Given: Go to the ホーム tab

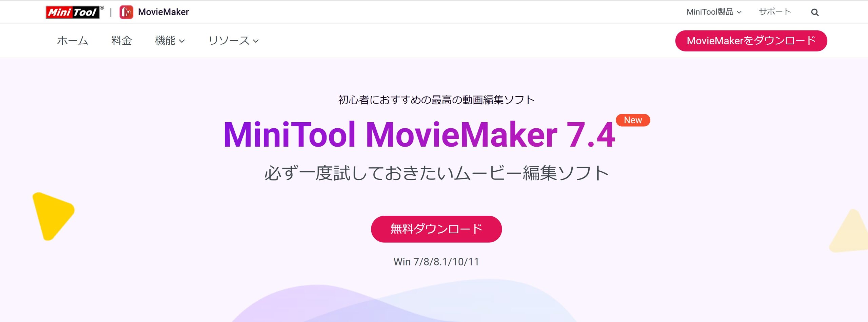Looking at the screenshot, I should [x=73, y=41].
